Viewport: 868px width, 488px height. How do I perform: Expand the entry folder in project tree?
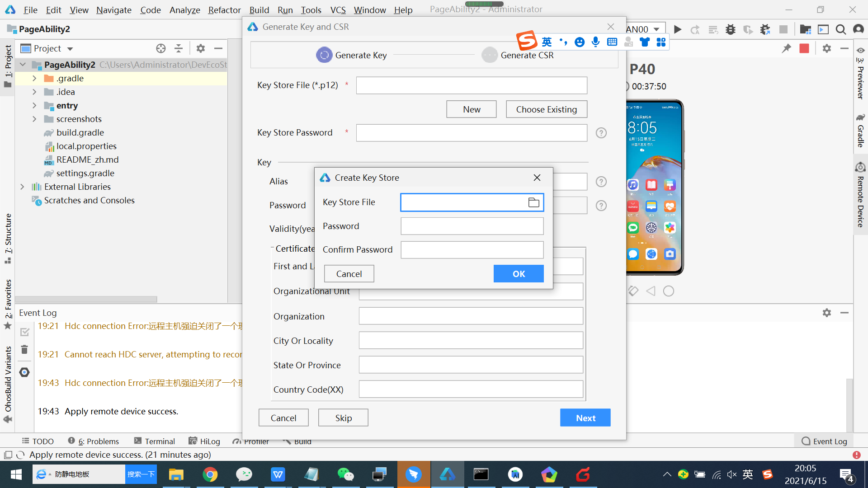click(x=34, y=105)
